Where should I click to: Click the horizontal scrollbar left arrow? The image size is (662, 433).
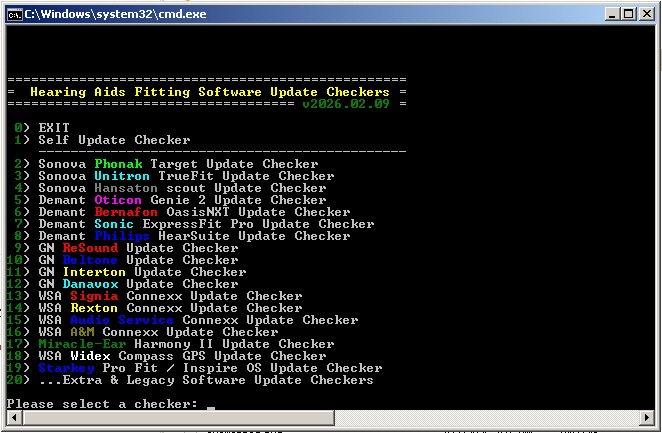(14, 418)
